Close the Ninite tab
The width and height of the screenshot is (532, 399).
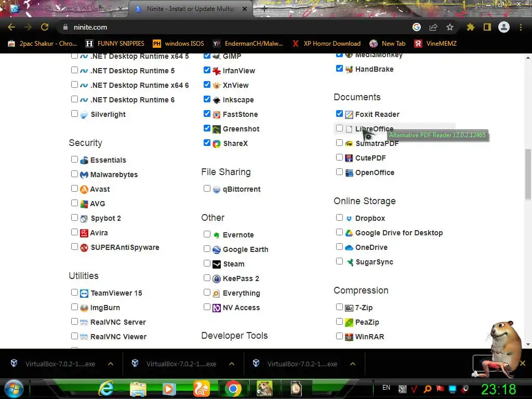point(245,9)
